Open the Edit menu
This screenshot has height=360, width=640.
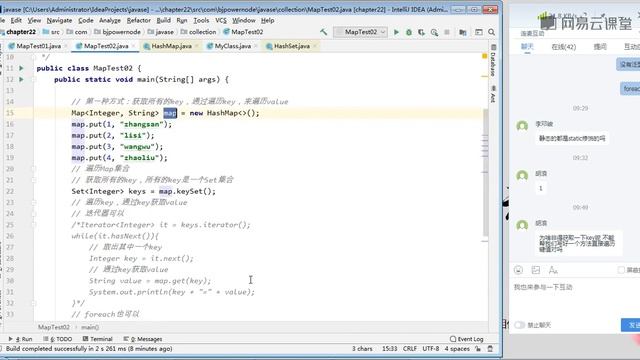pyautogui.click(x=16, y=20)
